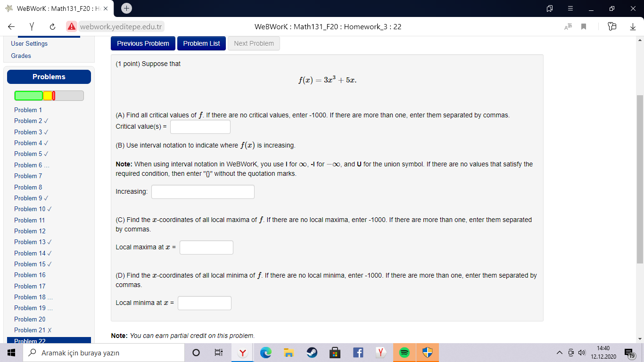Screen dimensions: 644x362
Task: Open the browser extensions icon
Action: (612, 27)
